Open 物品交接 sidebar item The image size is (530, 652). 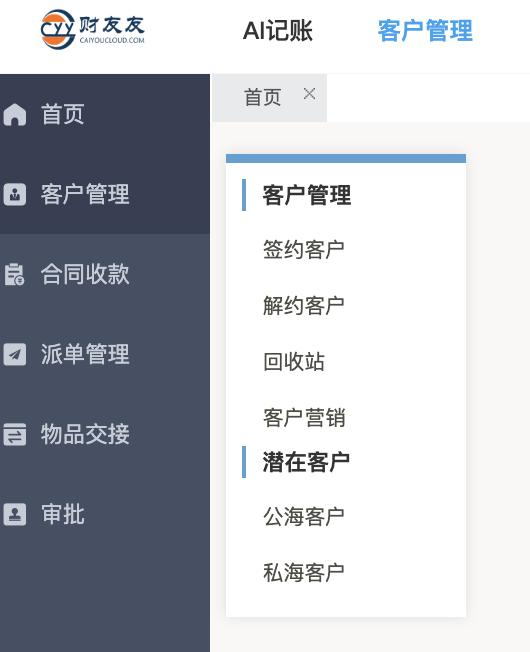(x=85, y=434)
